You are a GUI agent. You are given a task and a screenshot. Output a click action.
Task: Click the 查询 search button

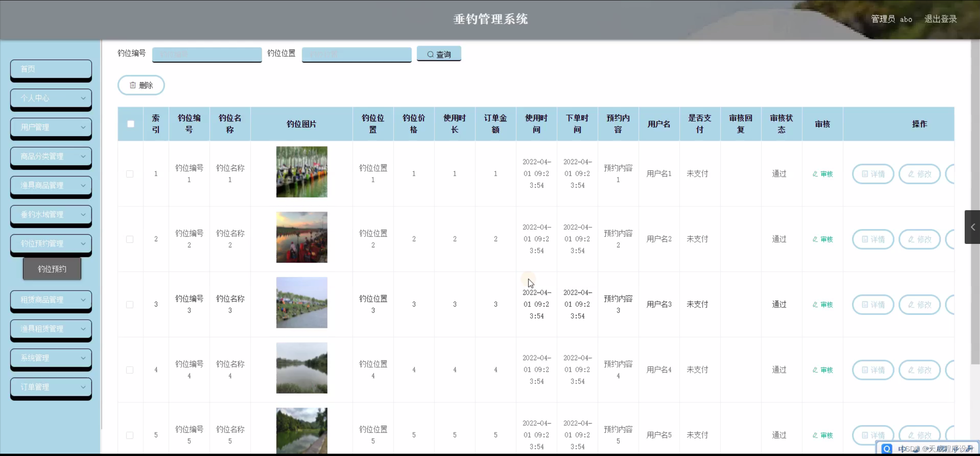coord(439,54)
